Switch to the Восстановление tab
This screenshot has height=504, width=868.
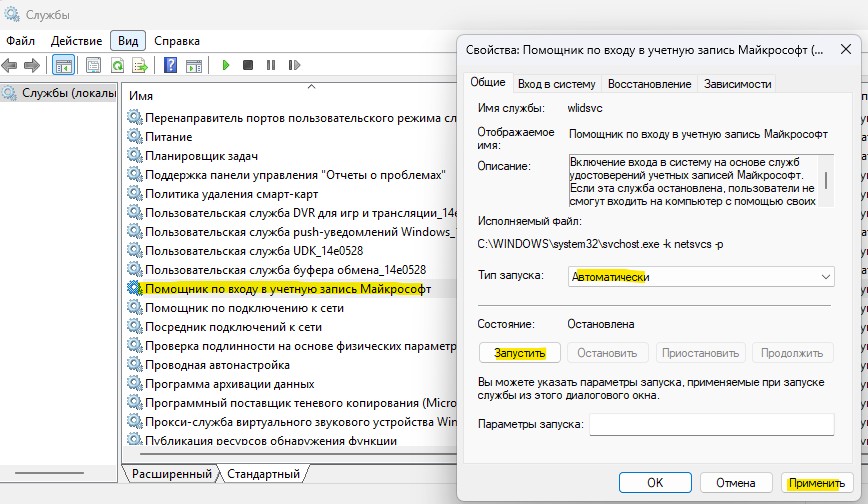point(649,84)
